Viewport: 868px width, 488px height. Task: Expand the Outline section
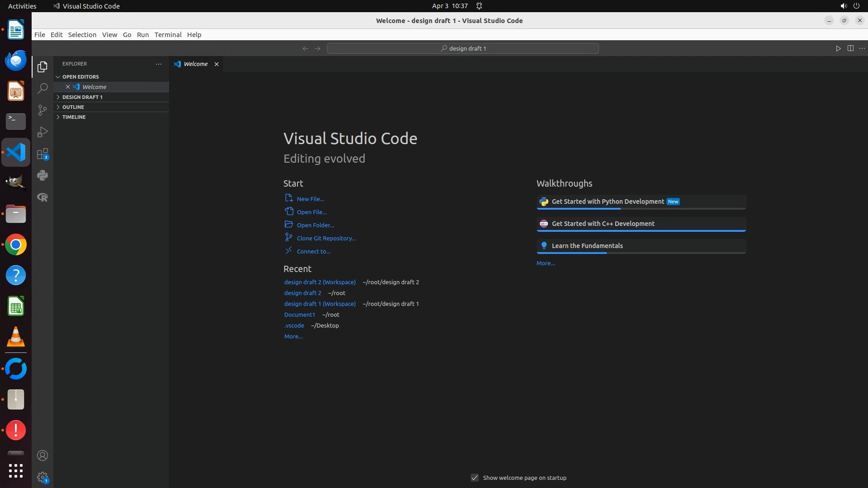73,107
